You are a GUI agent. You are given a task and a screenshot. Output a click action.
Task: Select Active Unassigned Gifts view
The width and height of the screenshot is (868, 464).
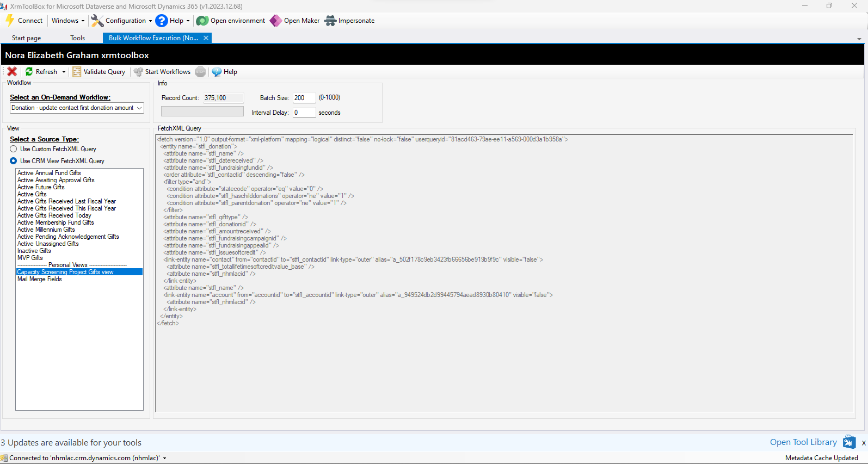point(48,244)
